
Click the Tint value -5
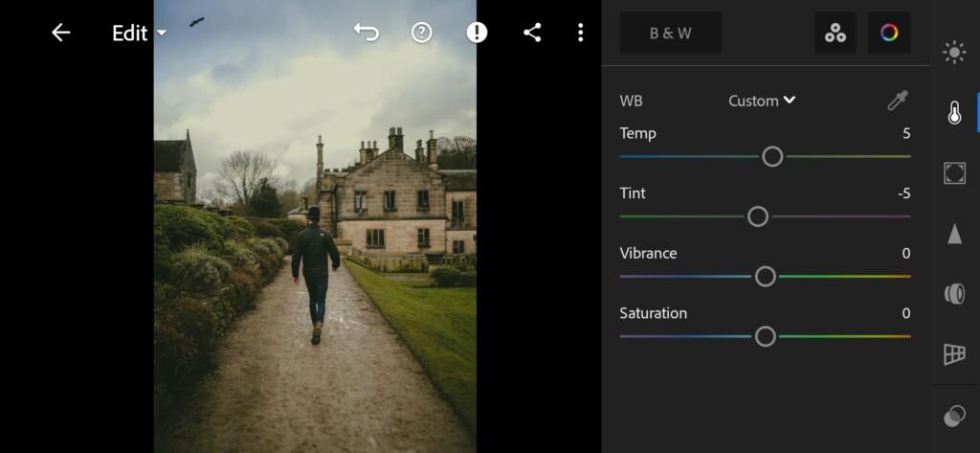click(x=903, y=193)
